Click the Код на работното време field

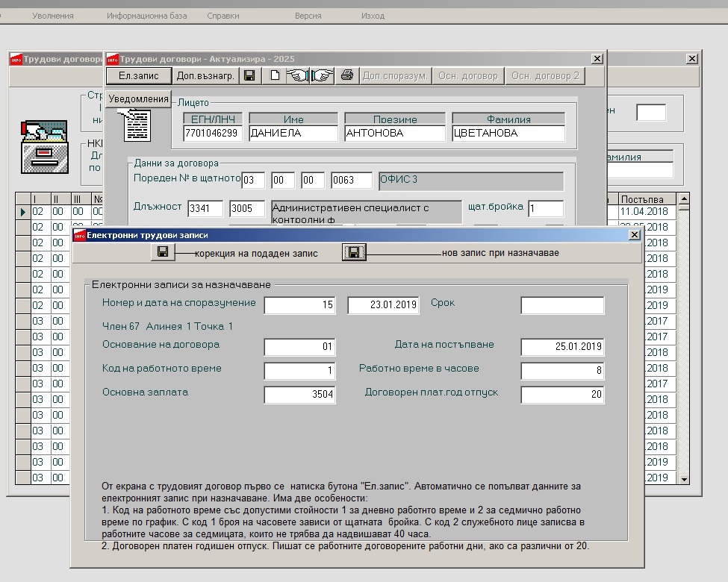(x=299, y=370)
